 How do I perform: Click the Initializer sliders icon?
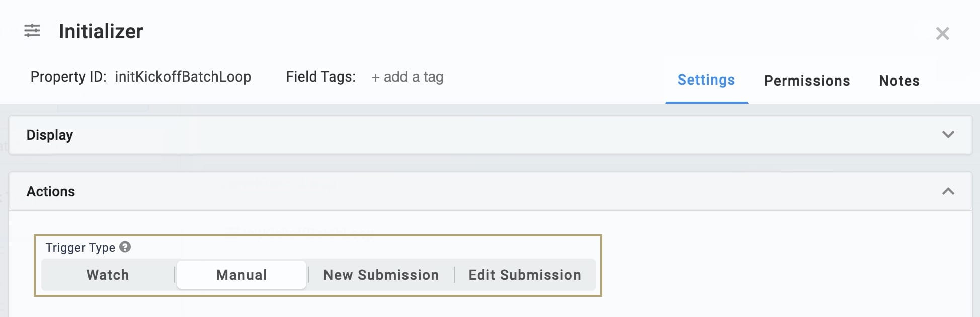[32, 31]
